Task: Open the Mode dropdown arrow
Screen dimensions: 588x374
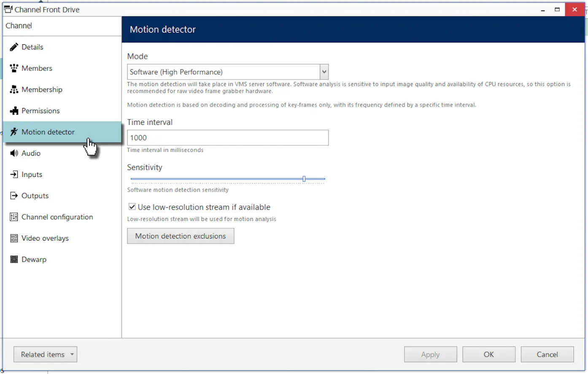Action: click(324, 72)
